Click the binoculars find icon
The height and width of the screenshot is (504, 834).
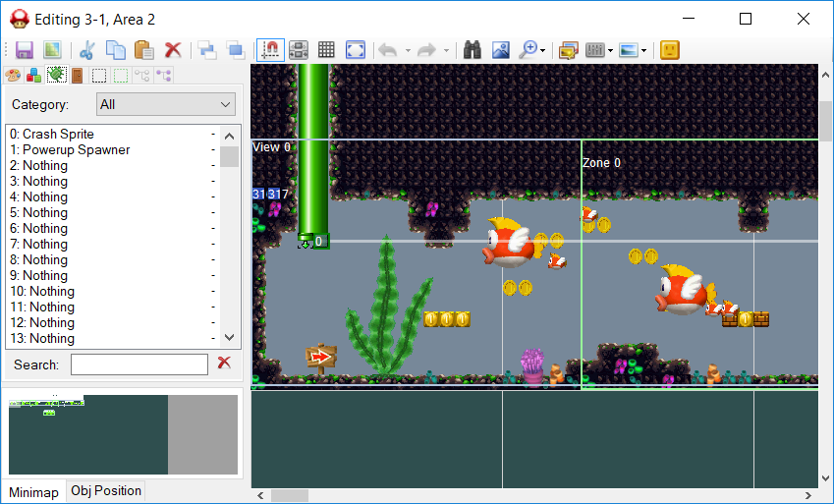[473, 50]
